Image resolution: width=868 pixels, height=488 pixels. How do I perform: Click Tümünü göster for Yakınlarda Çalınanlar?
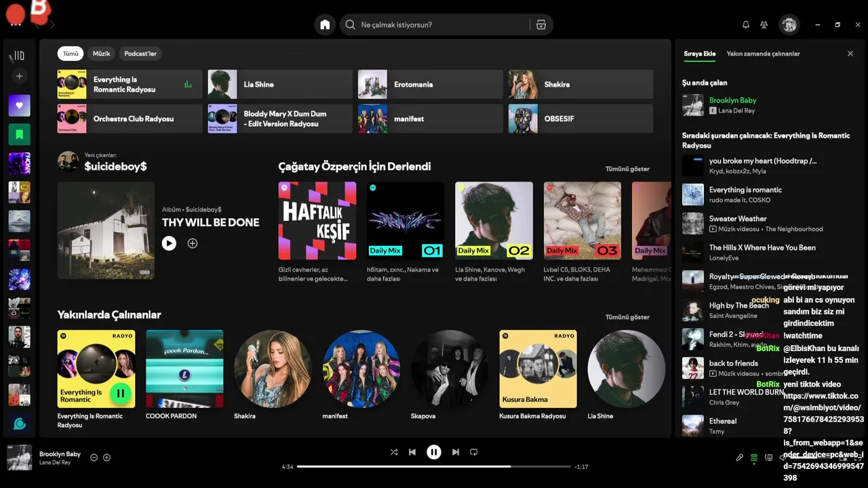627,317
